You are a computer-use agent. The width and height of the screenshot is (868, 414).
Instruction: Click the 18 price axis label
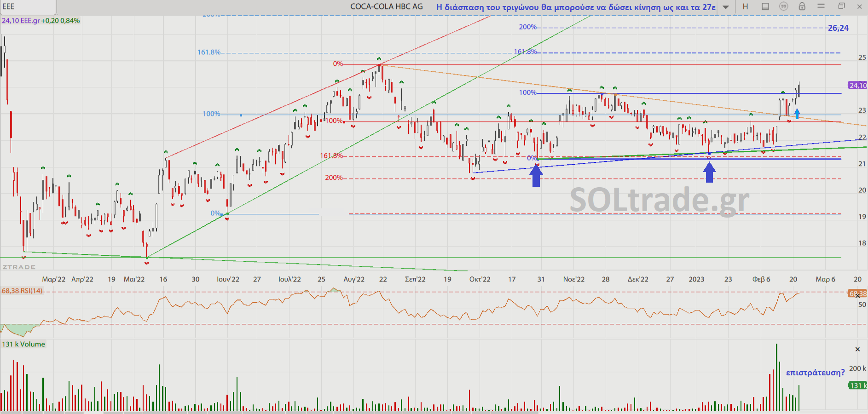[862, 243]
